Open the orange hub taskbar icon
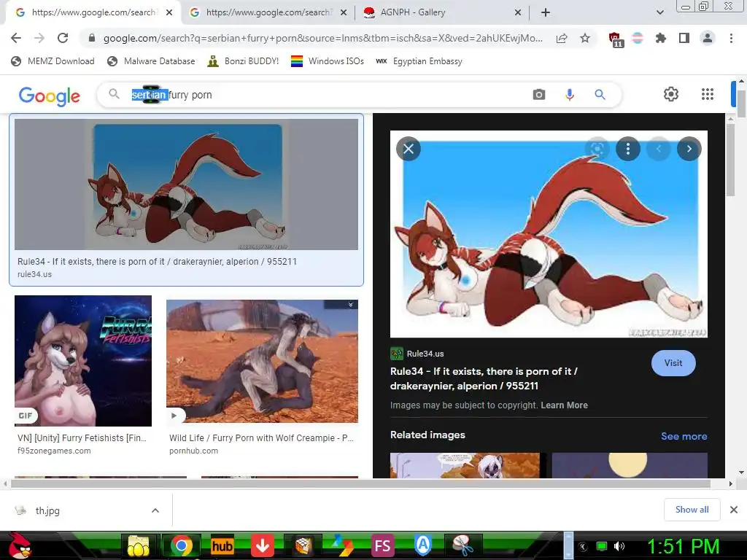747x560 pixels. point(222,546)
